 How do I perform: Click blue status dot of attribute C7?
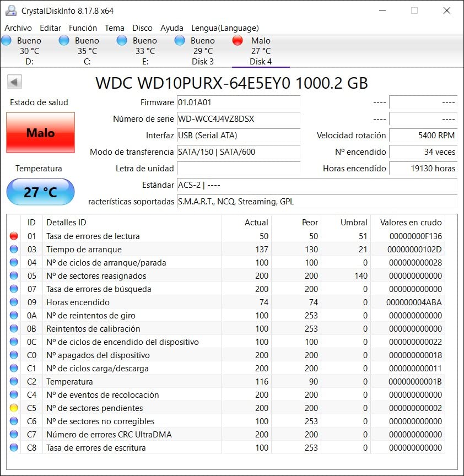pos(14,435)
